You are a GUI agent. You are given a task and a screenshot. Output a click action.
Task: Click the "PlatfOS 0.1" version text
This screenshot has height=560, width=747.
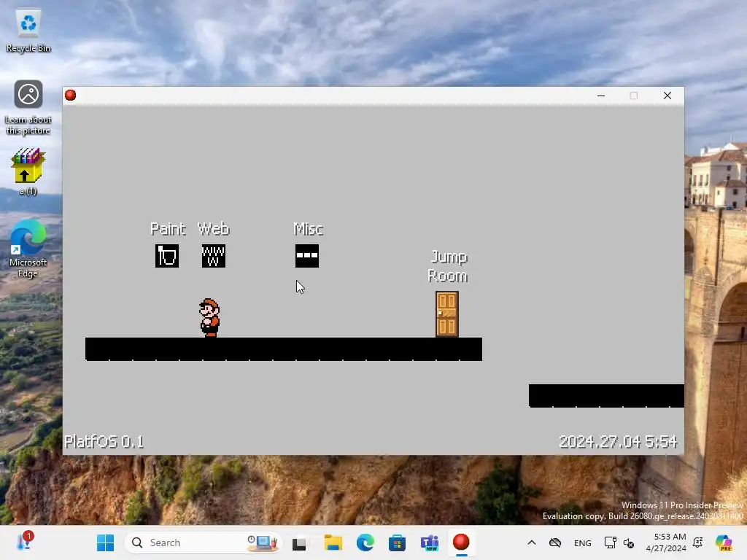[104, 441]
